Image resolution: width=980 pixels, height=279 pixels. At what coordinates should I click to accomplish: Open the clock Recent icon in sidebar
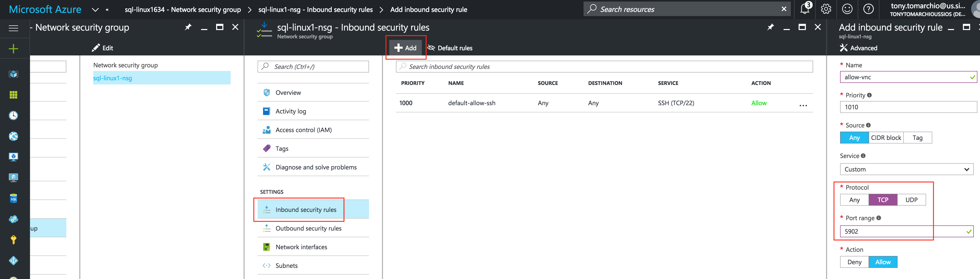click(13, 116)
